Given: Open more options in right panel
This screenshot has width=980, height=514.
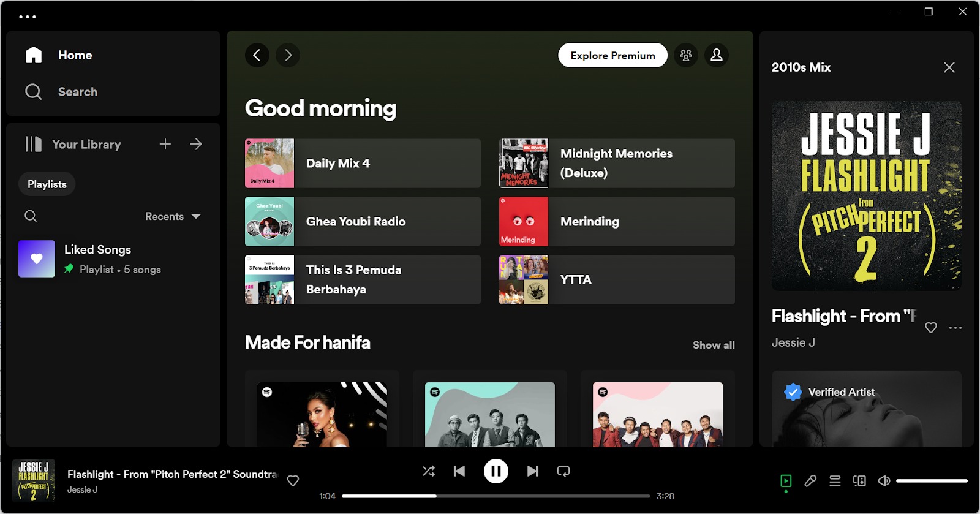Looking at the screenshot, I should click(956, 328).
